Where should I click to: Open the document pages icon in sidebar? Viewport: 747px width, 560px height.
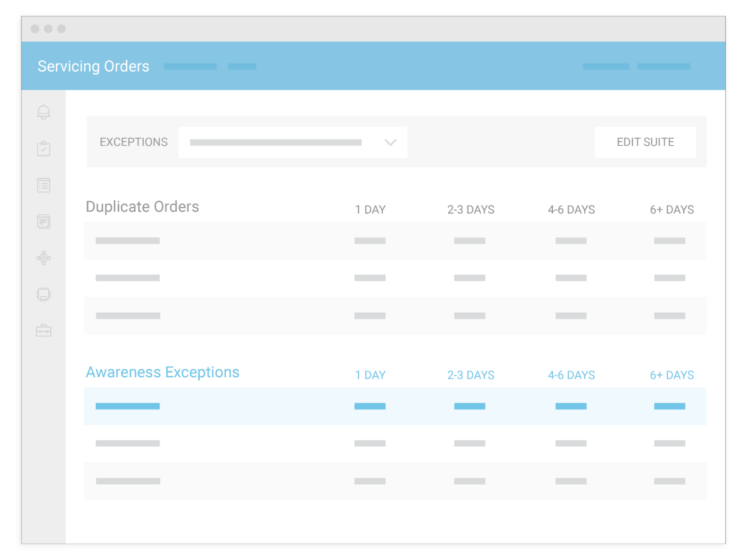click(x=44, y=221)
